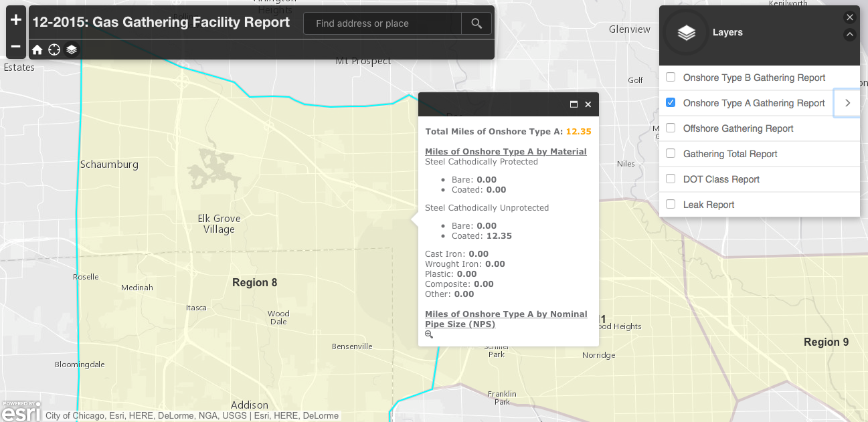The width and height of the screenshot is (868, 422).
Task: Click the DOT Class Report label
Action: click(x=721, y=179)
